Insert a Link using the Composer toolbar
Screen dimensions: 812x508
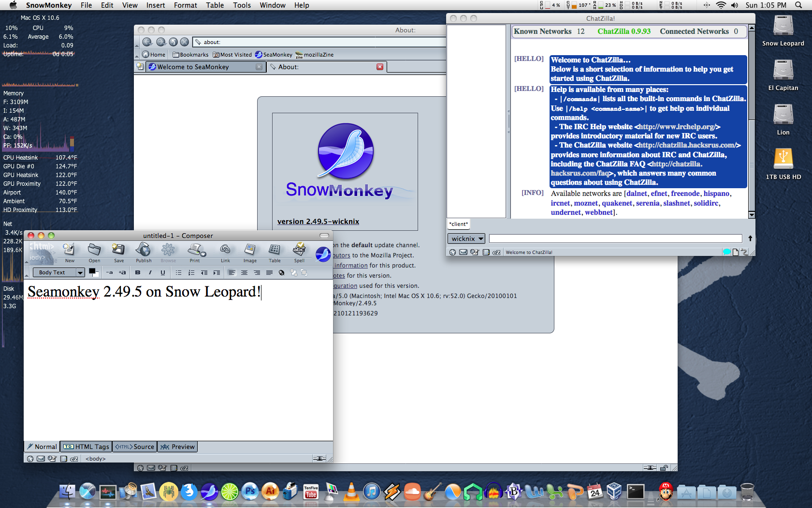coord(225,253)
